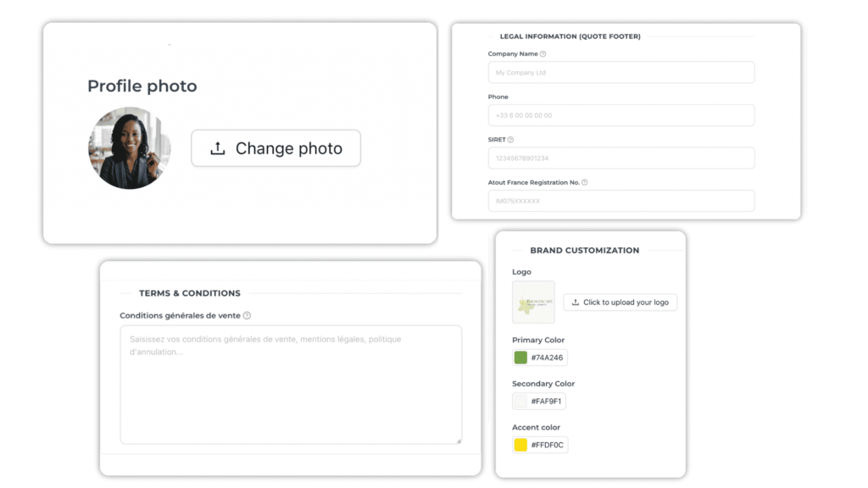Focus the SIRET number field
Viewport: 868px width, 488px height.
[x=620, y=158]
